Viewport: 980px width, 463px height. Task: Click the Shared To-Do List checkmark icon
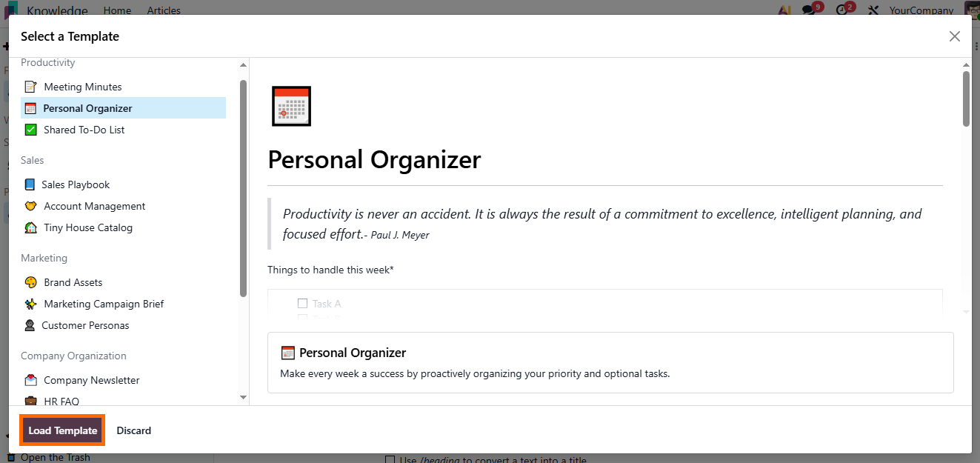pos(30,130)
